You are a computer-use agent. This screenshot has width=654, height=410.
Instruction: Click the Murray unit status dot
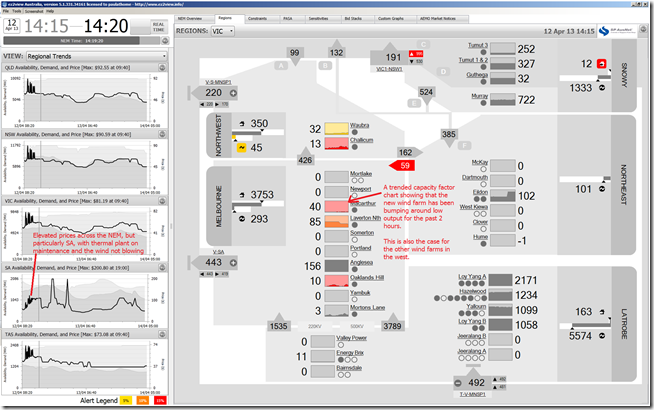point(483,103)
